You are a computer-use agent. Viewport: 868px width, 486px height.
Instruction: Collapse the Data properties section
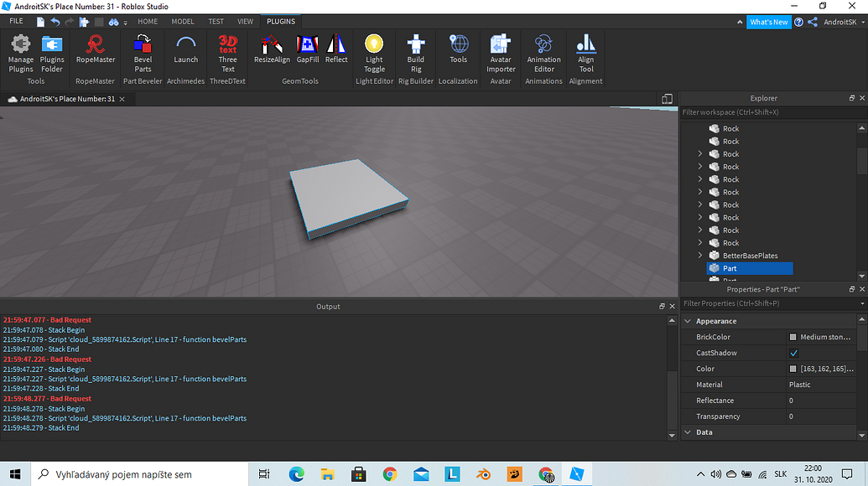(688, 432)
